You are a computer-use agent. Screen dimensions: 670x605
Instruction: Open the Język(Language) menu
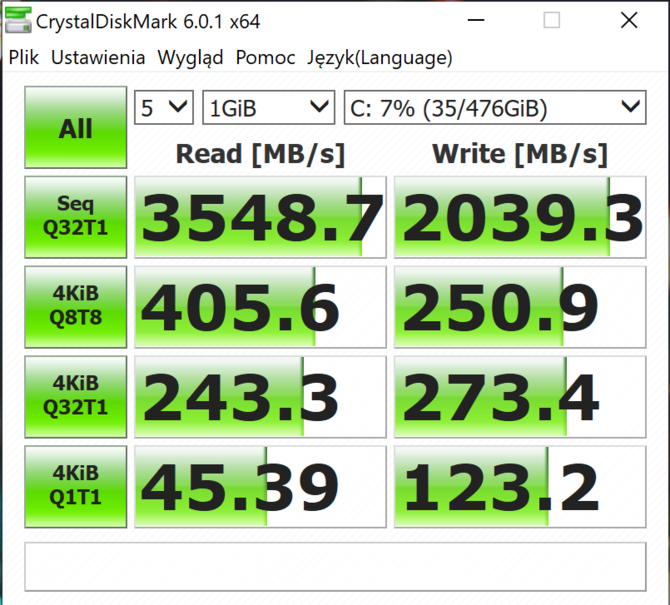(379, 58)
